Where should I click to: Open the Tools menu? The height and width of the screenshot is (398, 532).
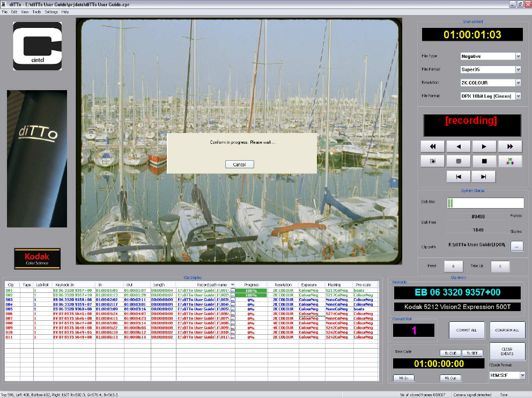(x=36, y=12)
